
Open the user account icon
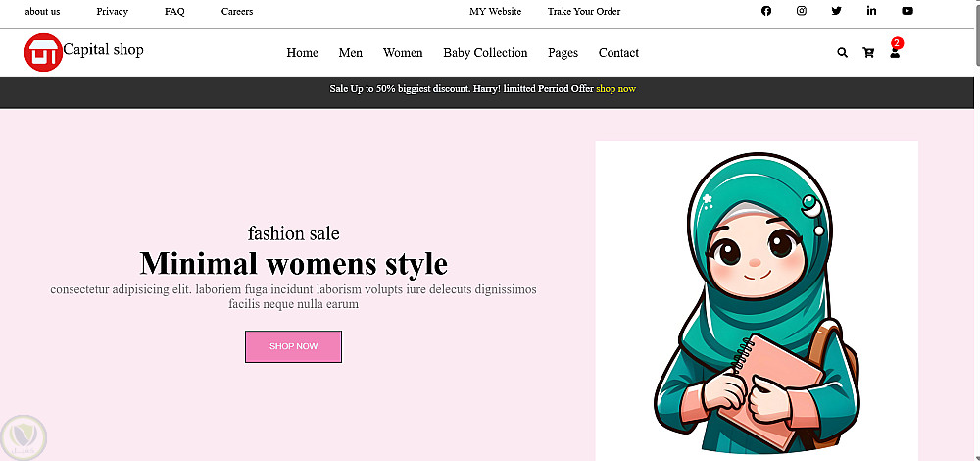(895, 53)
